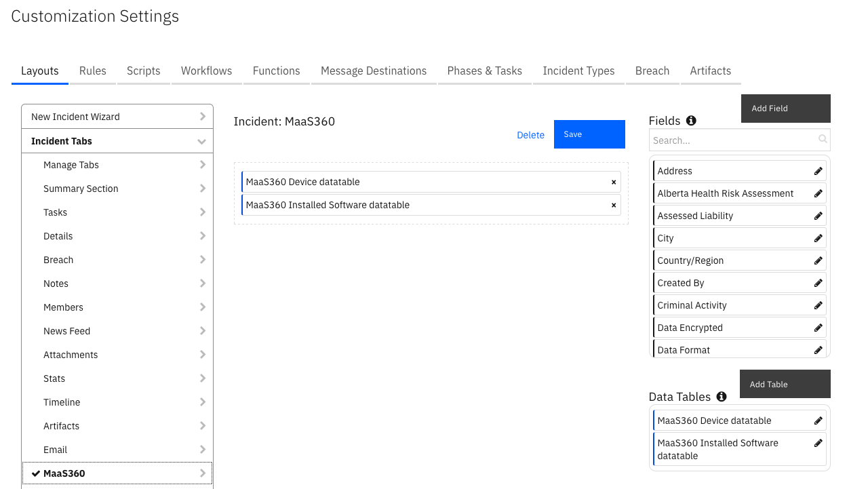Click the Add Table button
This screenshot has height=489, width=868.
tap(785, 384)
